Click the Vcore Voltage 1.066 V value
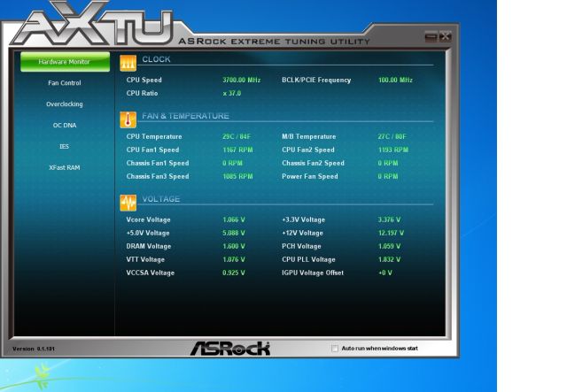 click(234, 219)
